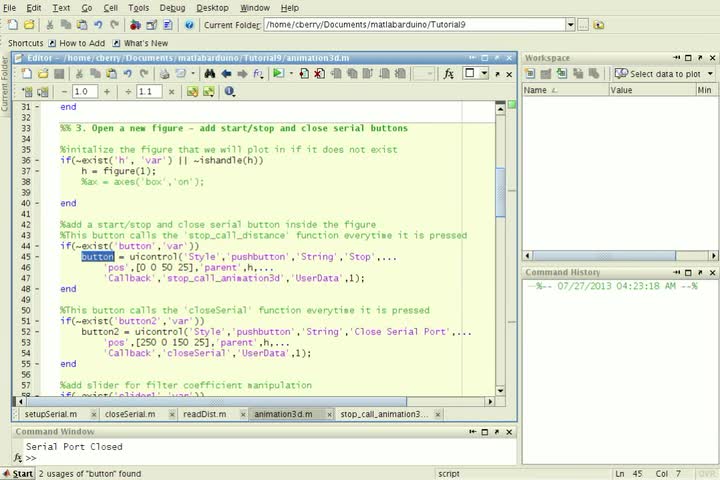
Task: Create new file in Editor toolbar
Action: pos(27,73)
